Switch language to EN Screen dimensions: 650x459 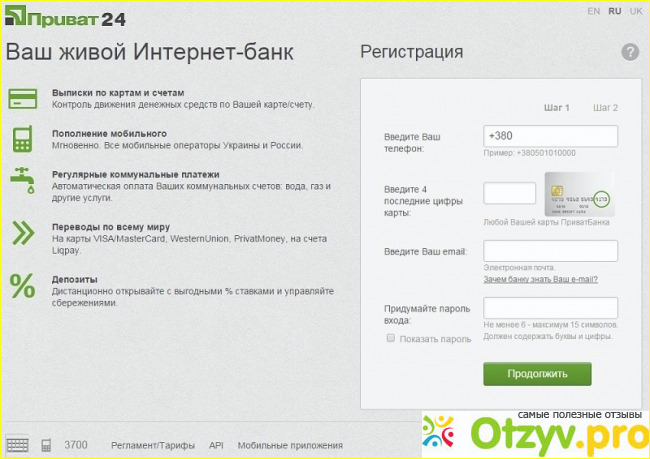pyautogui.click(x=593, y=11)
